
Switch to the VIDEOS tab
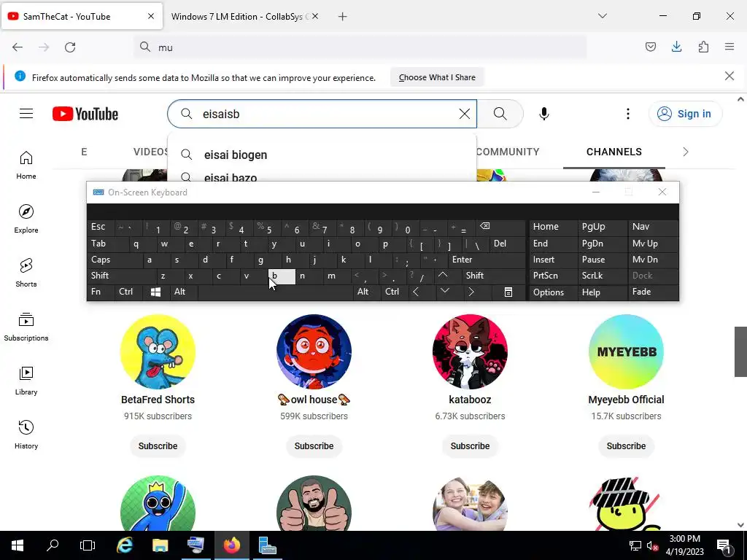pos(150,152)
